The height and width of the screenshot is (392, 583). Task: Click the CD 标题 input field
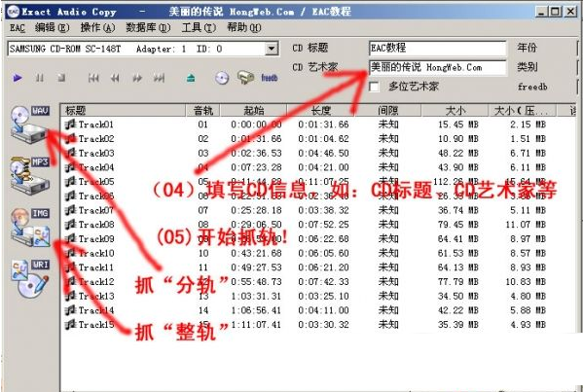(438, 49)
